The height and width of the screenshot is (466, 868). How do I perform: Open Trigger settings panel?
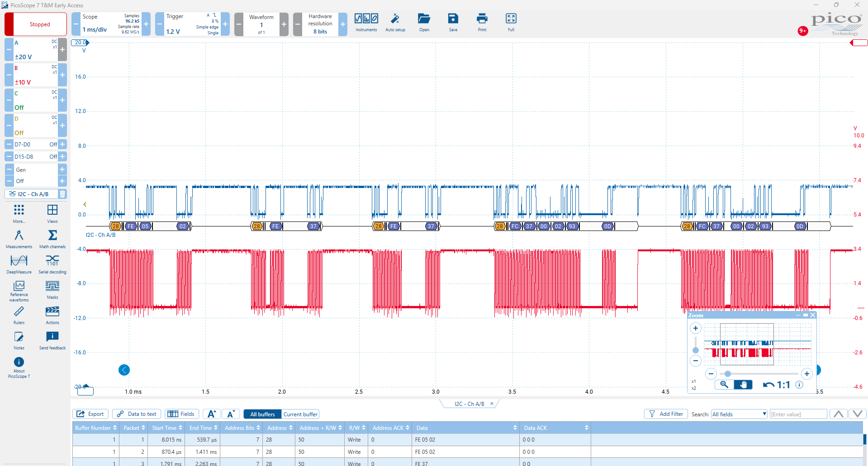192,24
